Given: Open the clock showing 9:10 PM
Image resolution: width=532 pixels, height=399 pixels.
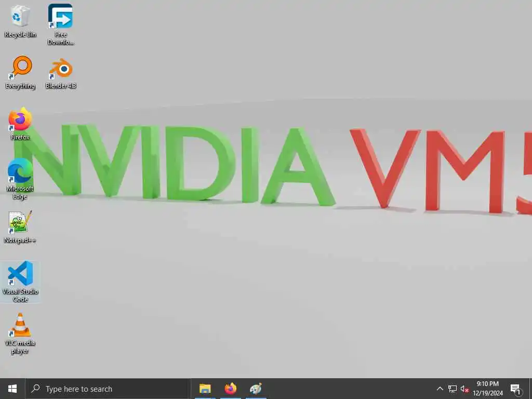Looking at the screenshot, I should pos(487,389).
